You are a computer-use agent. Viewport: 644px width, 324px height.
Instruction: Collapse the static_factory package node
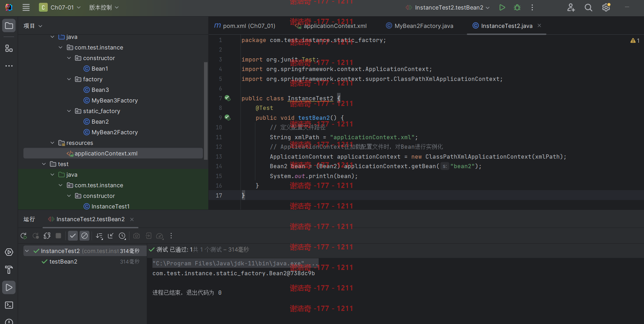[69, 111]
